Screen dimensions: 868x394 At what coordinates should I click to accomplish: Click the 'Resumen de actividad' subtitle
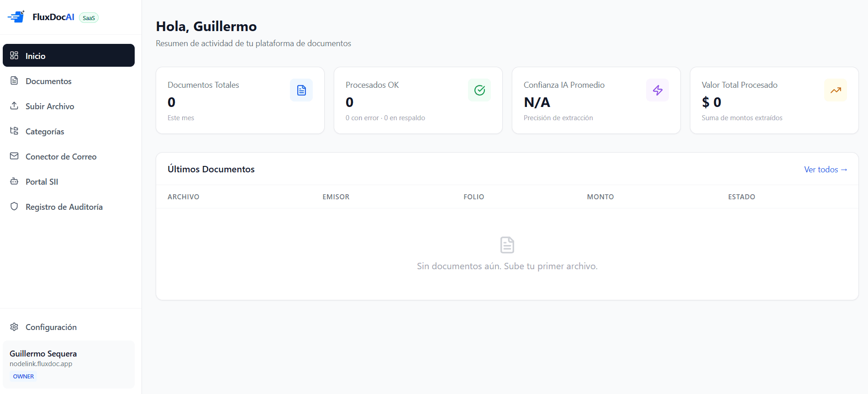tap(253, 43)
